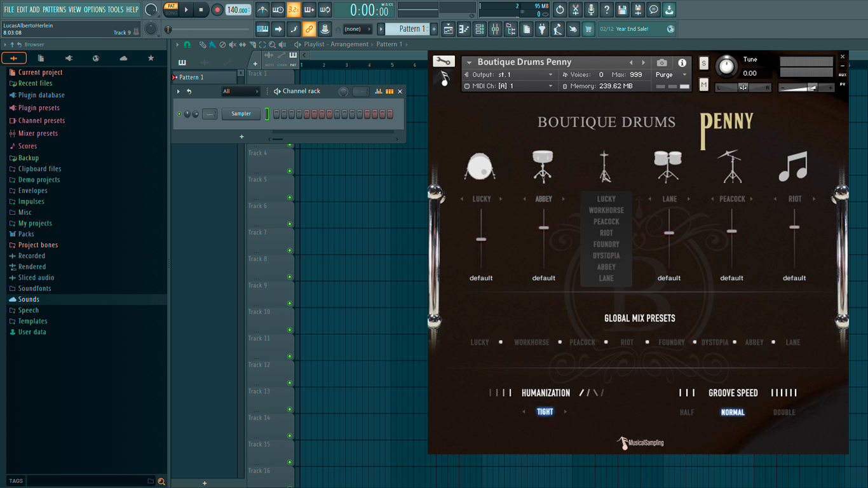Select HALF groove speed
The width and height of the screenshot is (868, 488).
(687, 412)
